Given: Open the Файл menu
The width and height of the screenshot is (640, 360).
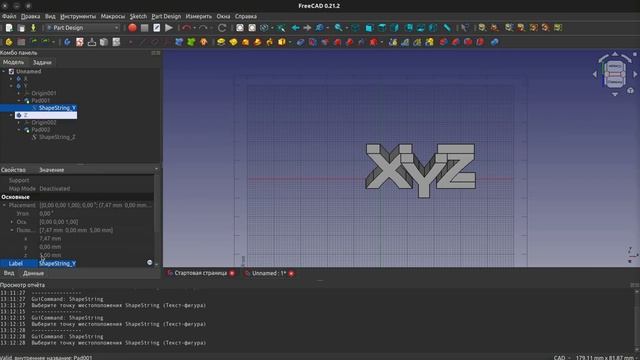Looking at the screenshot, I should [x=9, y=16].
